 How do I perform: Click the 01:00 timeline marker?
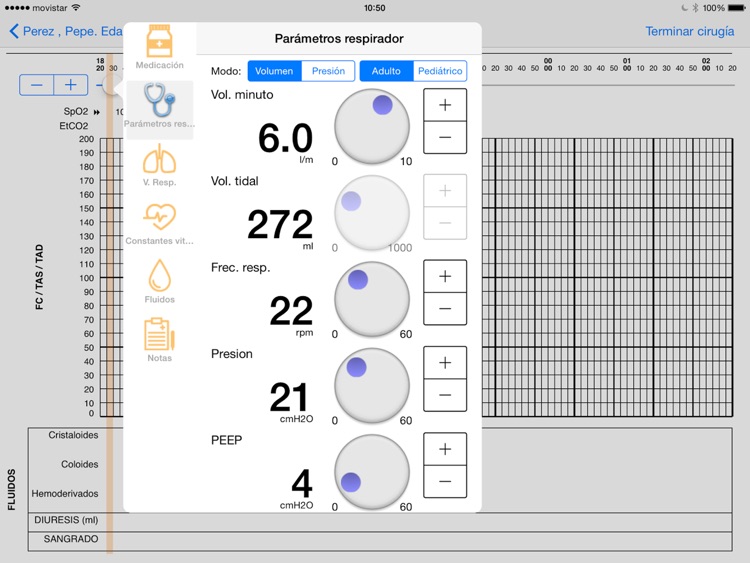[x=627, y=65]
